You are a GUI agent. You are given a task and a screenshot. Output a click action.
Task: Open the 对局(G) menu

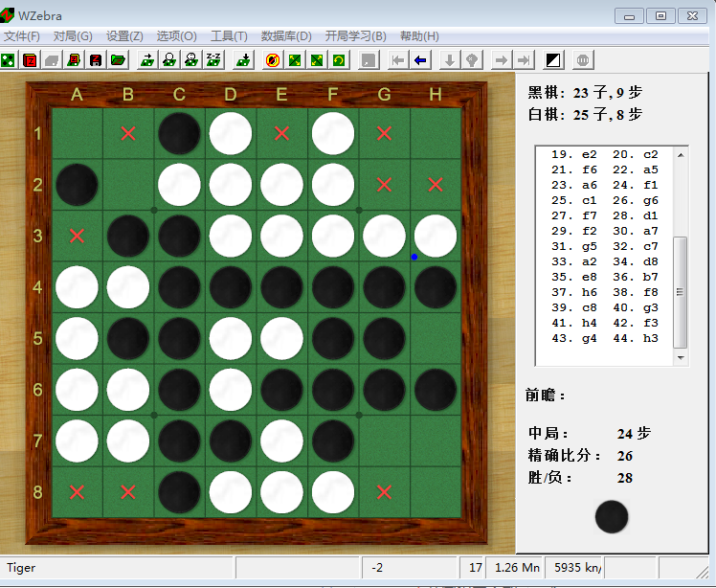pyautogui.click(x=73, y=36)
